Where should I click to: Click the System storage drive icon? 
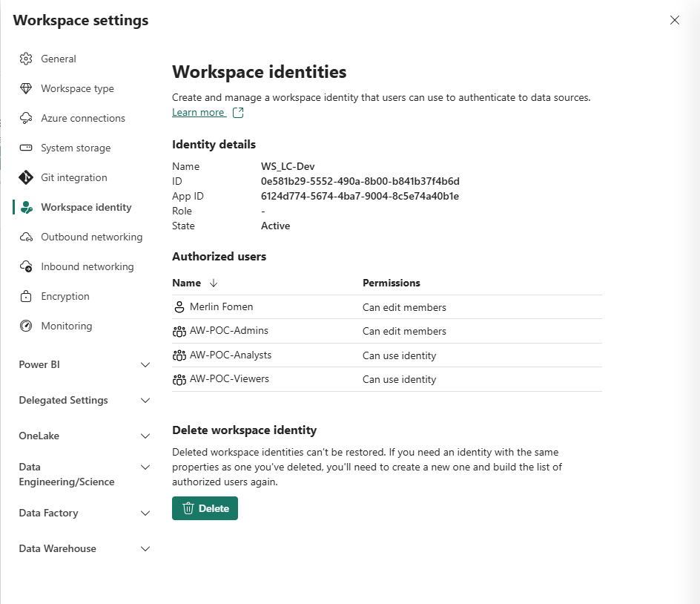point(26,148)
